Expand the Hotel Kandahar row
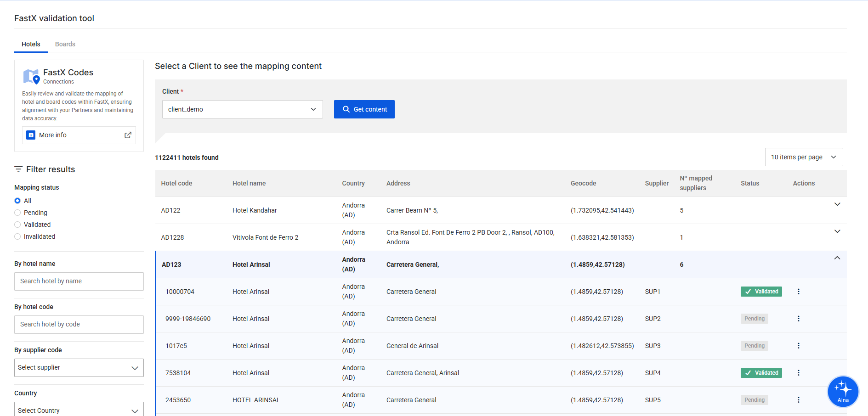The height and width of the screenshot is (416, 868). pos(837,204)
